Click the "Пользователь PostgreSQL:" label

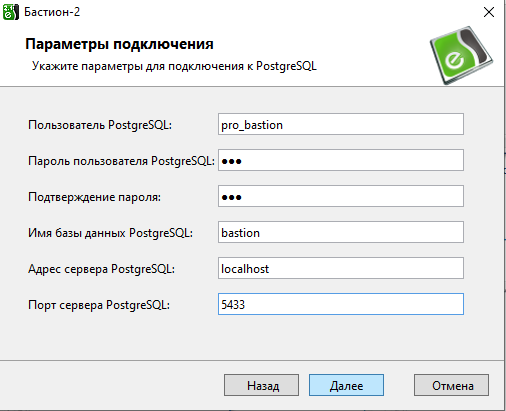click(x=100, y=125)
